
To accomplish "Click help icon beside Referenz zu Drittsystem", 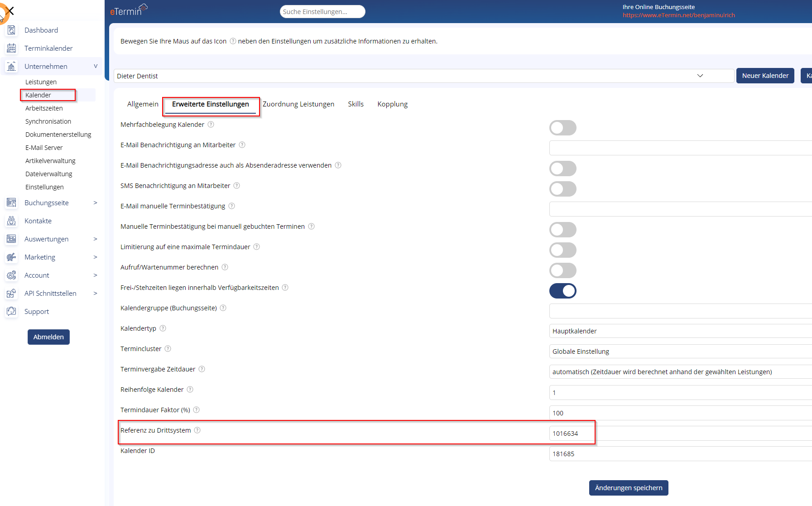I will (197, 430).
